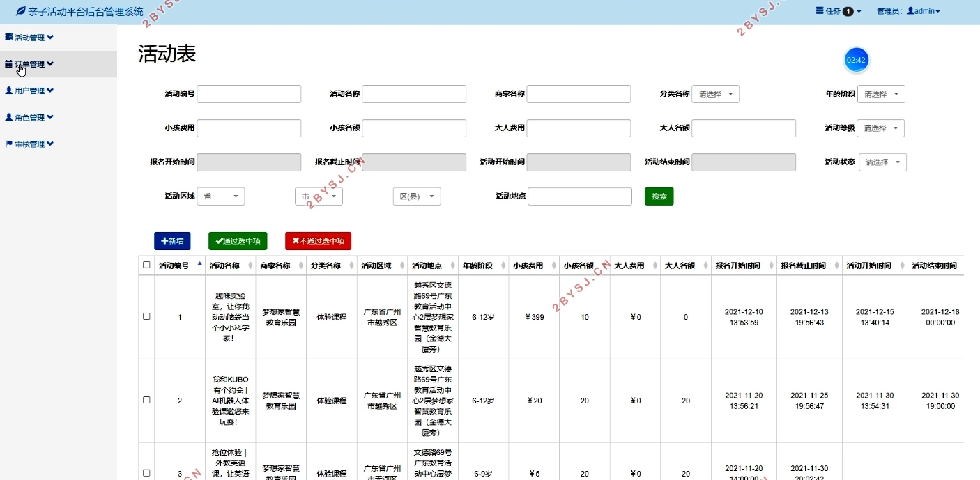The image size is (980, 480).
Task: Focus the 活动名称 input field
Action: [x=414, y=94]
